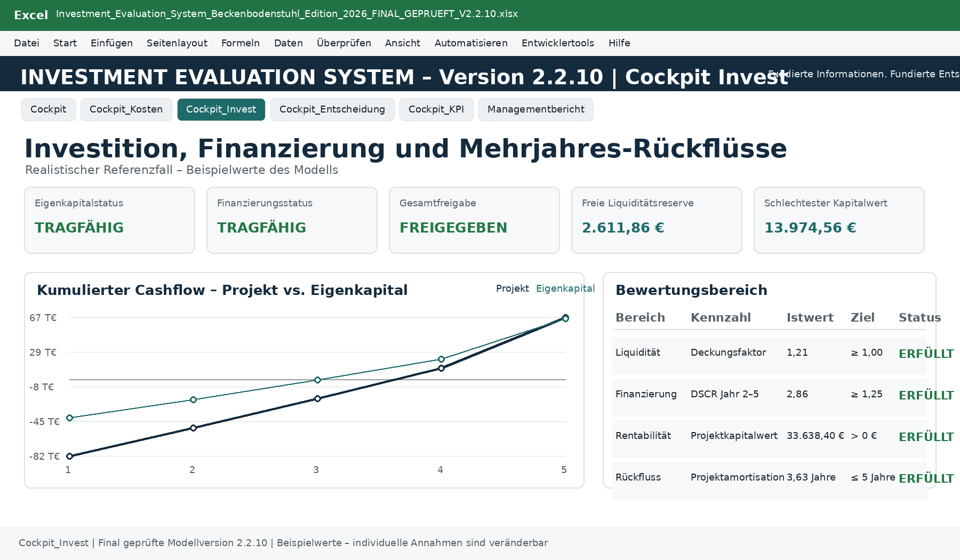Click the Projekt legend entry
The image size is (960, 560).
(x=513, y=289)
